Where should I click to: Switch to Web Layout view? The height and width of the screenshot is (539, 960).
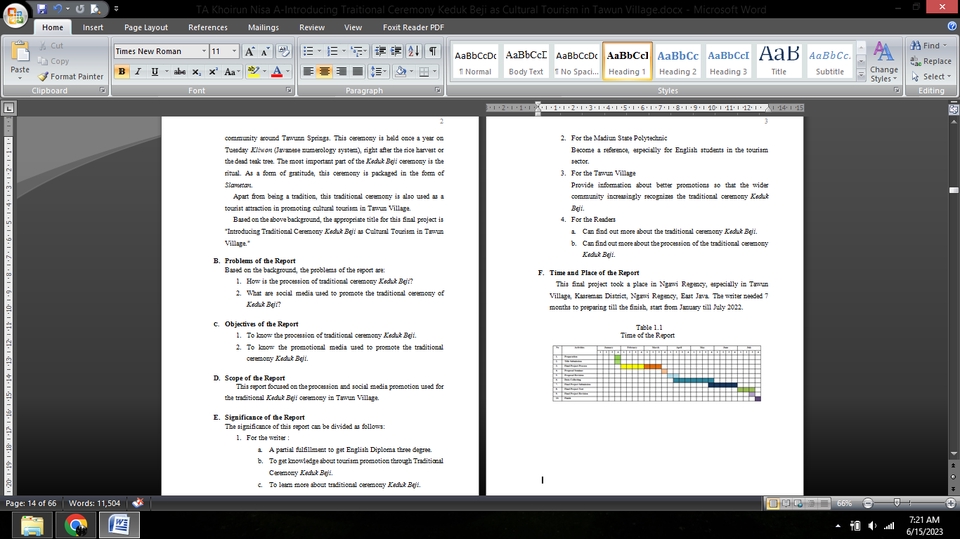(x=799, y=503)
